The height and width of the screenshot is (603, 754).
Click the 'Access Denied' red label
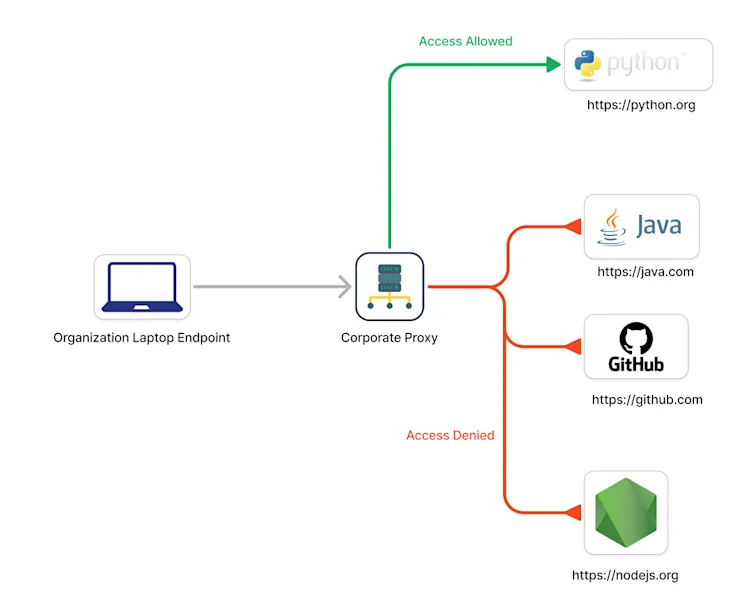pyautogui.click(x=450, y=435)
